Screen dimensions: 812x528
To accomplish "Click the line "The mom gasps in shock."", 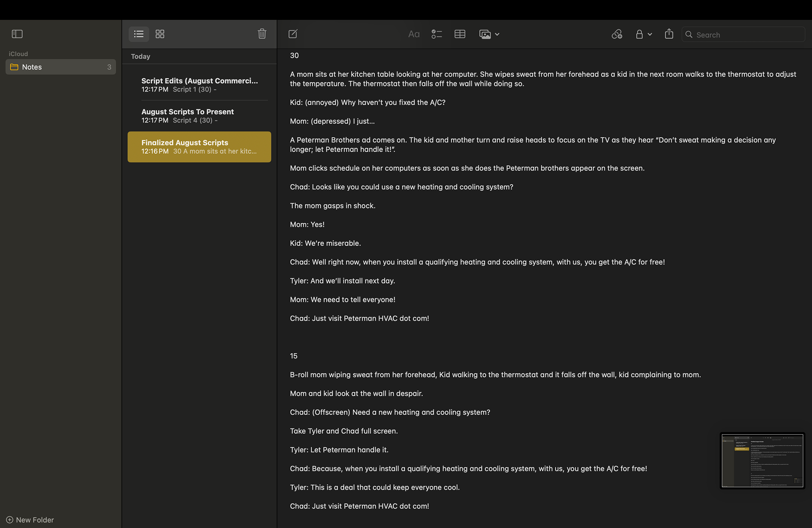I will (x=332, y=205).
